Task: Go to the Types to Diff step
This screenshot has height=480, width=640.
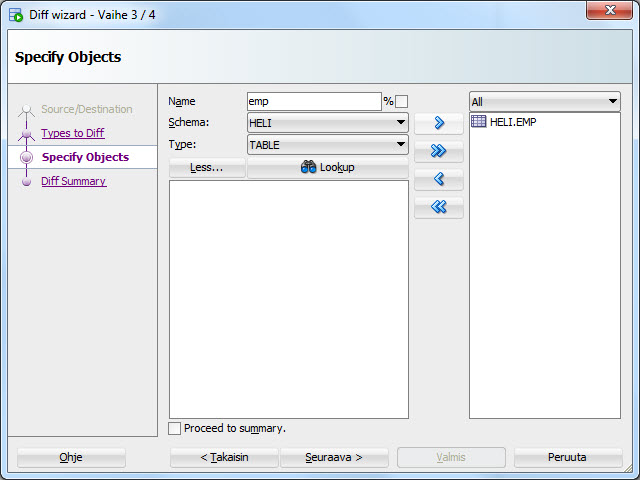Action: click(x=73, y=133)
